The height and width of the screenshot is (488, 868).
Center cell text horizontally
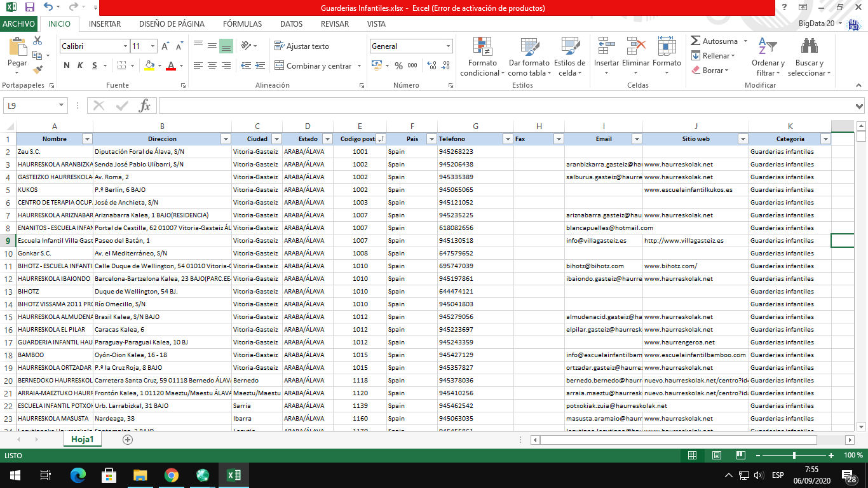(212, 65)
